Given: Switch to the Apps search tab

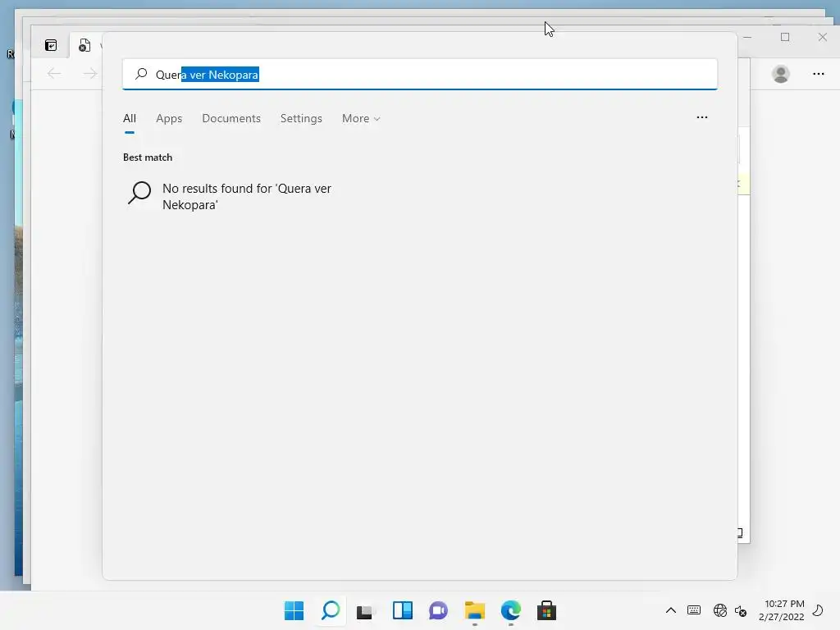Looking at the screenshot, I should (169, 118).
